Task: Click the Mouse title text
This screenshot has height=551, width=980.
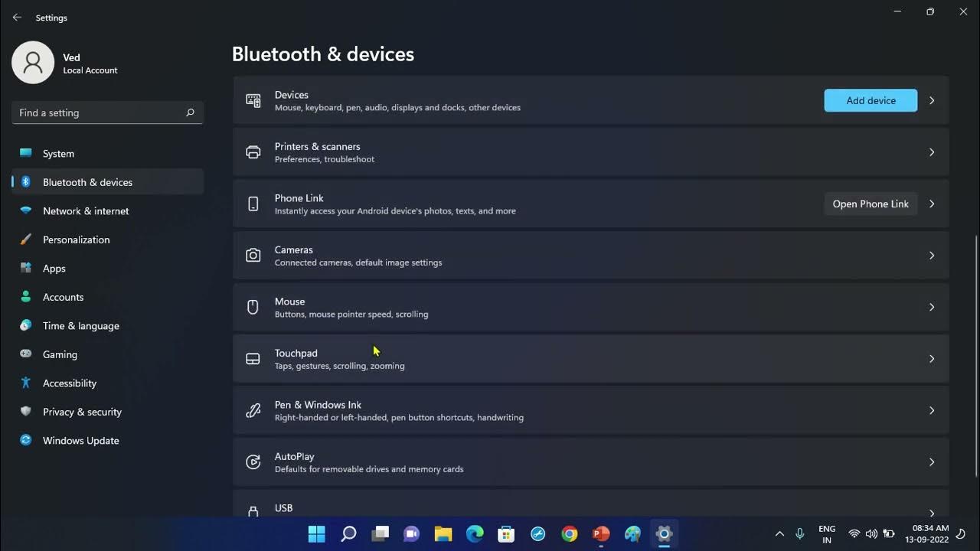Action: [289, 302]
